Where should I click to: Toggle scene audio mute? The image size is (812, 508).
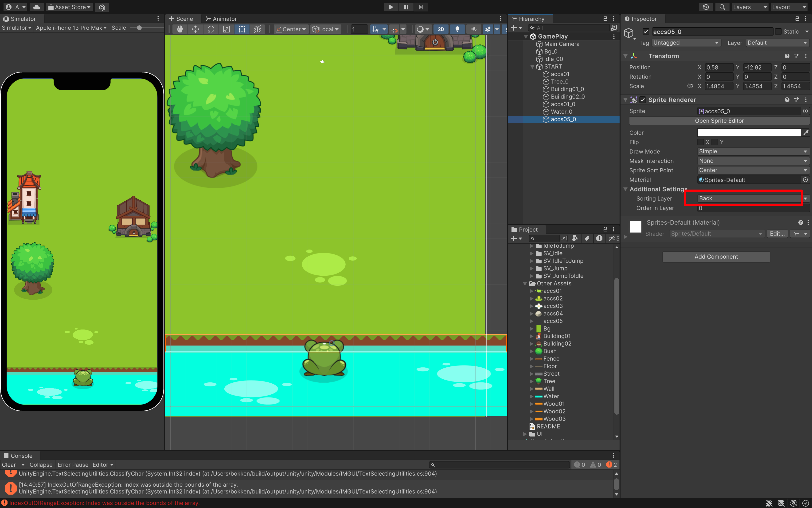473,29
